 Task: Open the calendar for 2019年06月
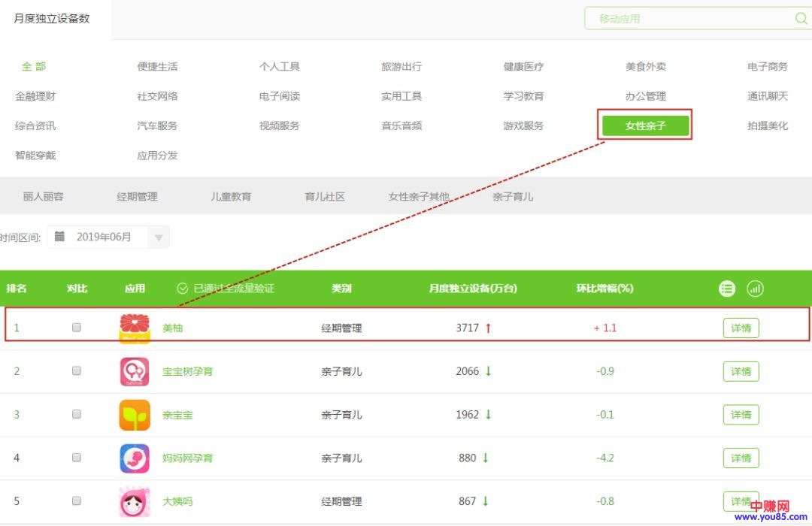(x=60, y=237)
